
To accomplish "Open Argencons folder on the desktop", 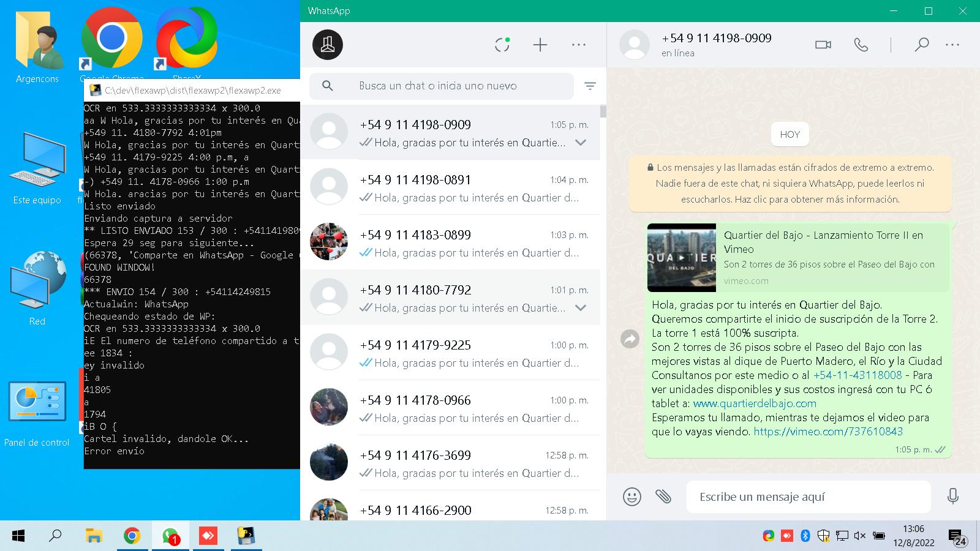I will (37, 47).
